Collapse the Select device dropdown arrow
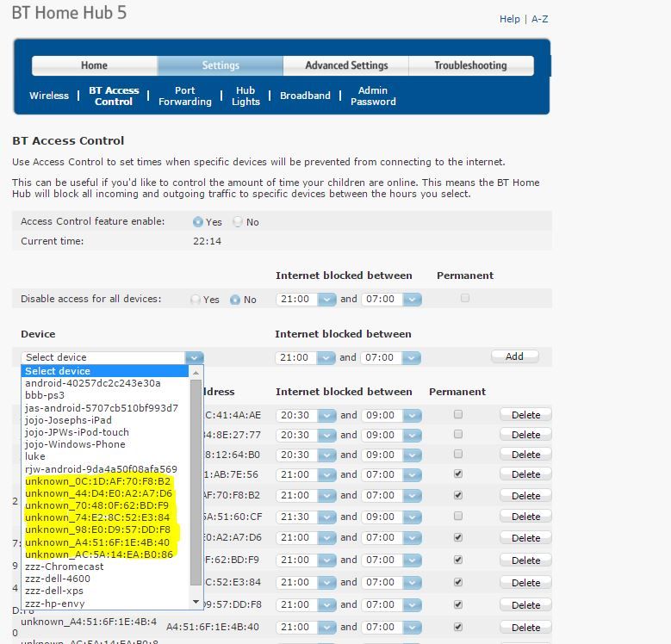This screenshot has width=671, height=644. tap(195, 357)
